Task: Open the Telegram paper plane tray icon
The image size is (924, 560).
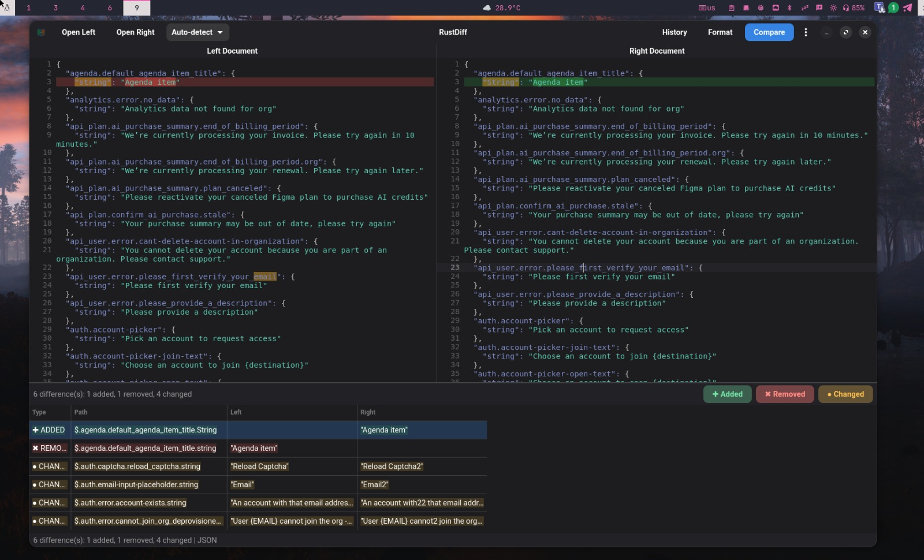Action: coord(908,8)
